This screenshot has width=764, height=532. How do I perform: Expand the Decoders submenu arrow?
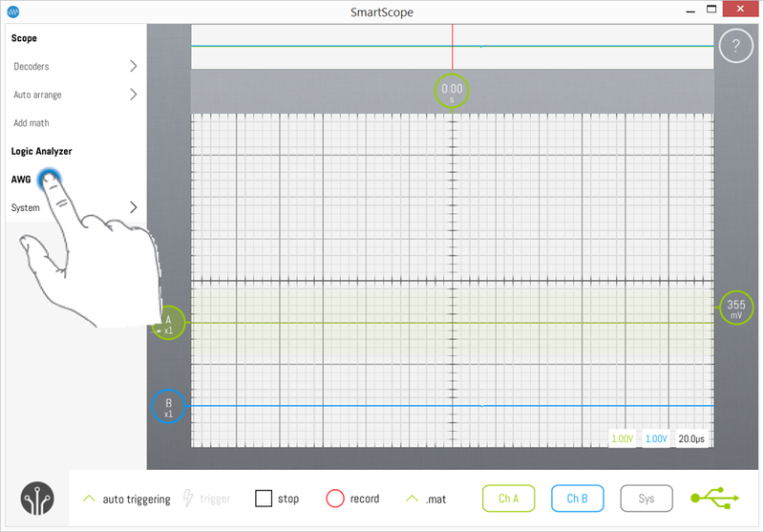[x=133, y=67]
